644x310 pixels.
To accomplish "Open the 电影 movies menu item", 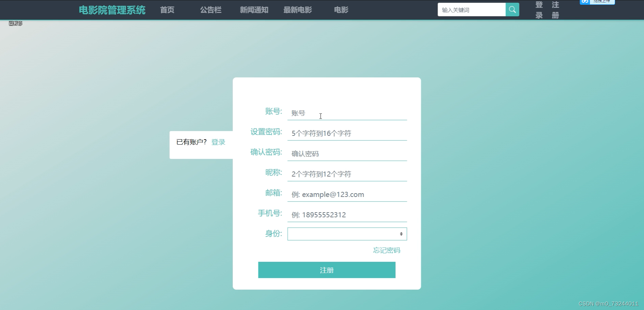I will [341, 10].
